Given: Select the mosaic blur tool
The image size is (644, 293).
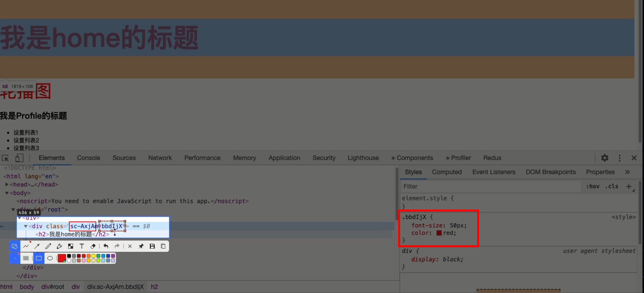Looking at the screenshot, I should (x=71, y=246).
